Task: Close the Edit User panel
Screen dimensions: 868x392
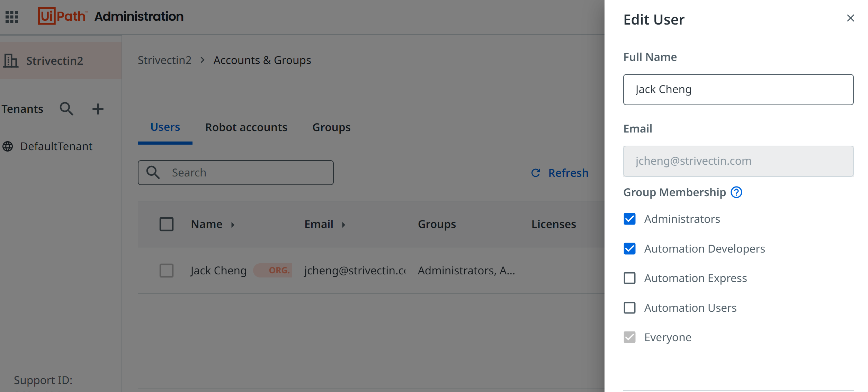Action: point(850,18)
